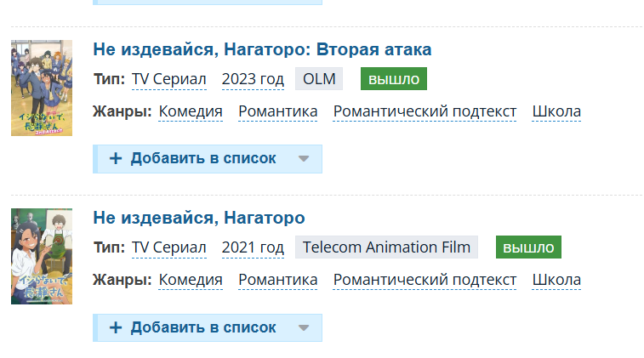Click Telecom Animation Film studio tag
This screenshot has height=358, width=644.
tap(386, 247)
